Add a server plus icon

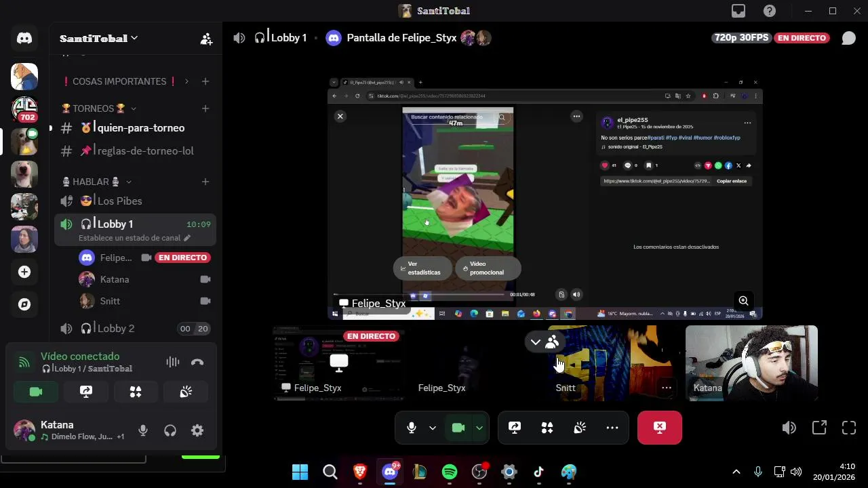[x=24, y=272]
